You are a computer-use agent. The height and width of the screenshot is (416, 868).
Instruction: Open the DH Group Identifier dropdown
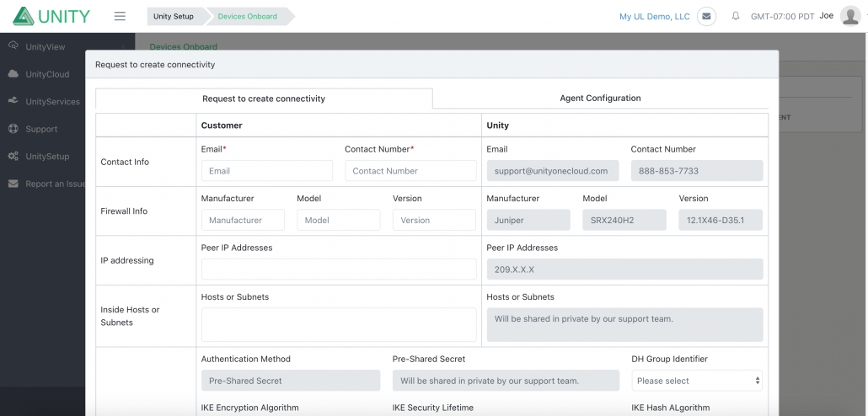pos(697,381)
